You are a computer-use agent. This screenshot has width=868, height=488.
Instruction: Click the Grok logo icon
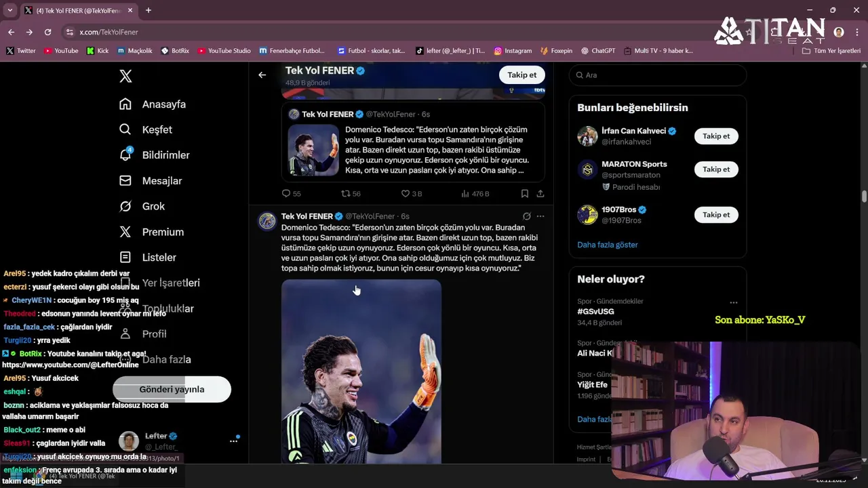(x=125, y=206)
